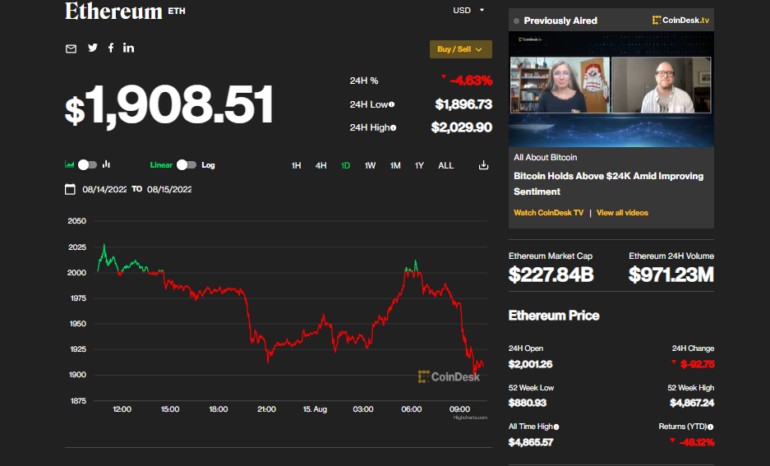Viewport: 770px width, 466px height.
Task: Open the USD currency dropdown
Action: pos(468,10)
